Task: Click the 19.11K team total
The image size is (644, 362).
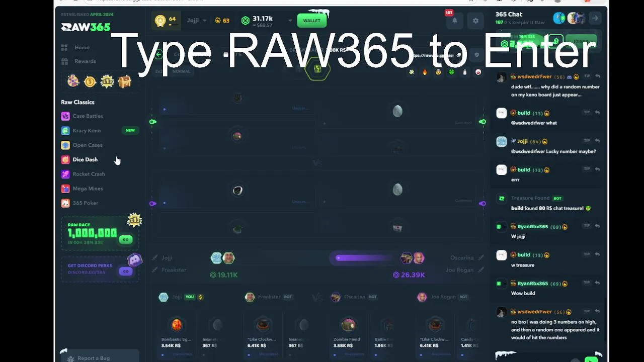Action: [224, 275]
